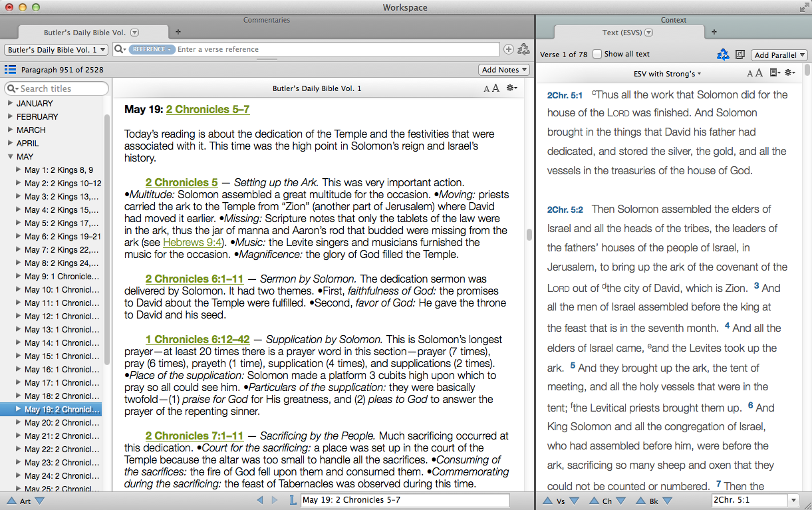Move down one verse with Vs down arrow
This screenshot has width=812, height=510.
pyautogui.click(x=575, y=501)
